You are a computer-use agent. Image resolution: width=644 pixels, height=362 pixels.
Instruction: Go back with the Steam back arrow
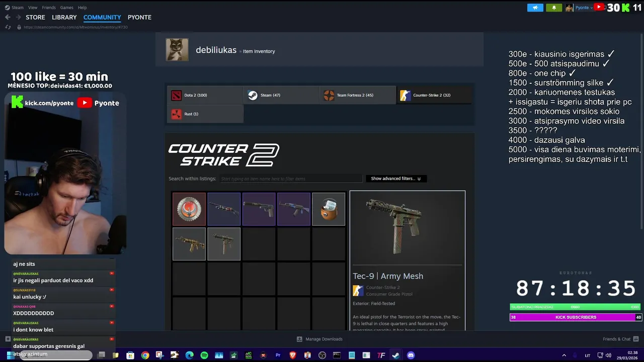[x=8, y=17]
